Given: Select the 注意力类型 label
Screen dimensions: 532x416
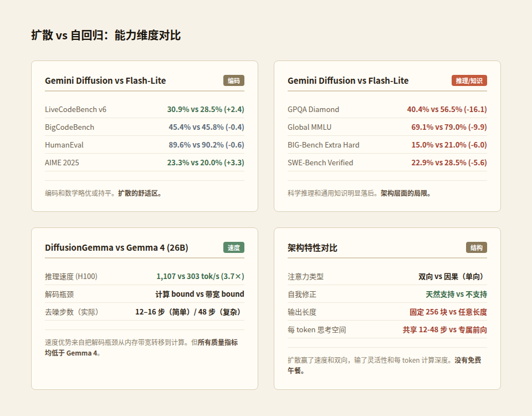Looking at the screenshot, I should pyautogui.click(x=306, y=276).
